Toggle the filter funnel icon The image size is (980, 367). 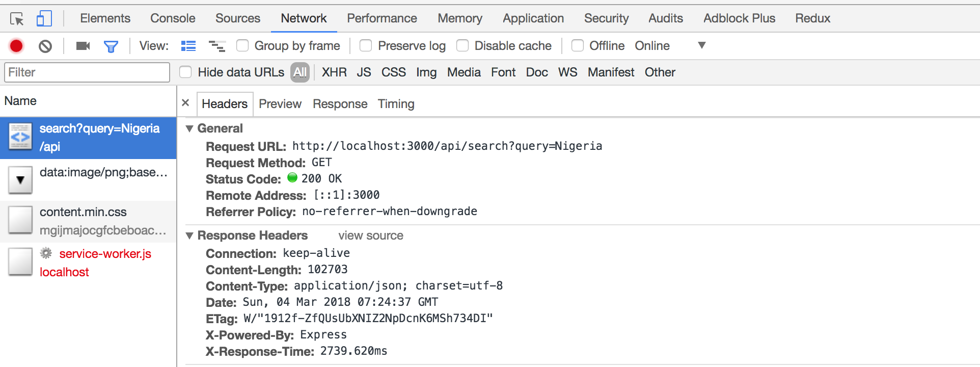point(111,46)
